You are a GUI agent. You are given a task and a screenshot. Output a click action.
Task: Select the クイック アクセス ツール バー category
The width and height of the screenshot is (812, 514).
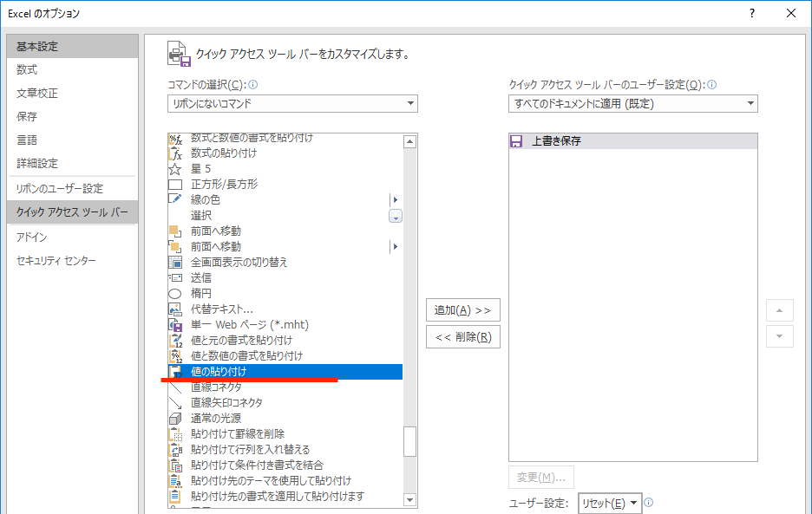73,211
